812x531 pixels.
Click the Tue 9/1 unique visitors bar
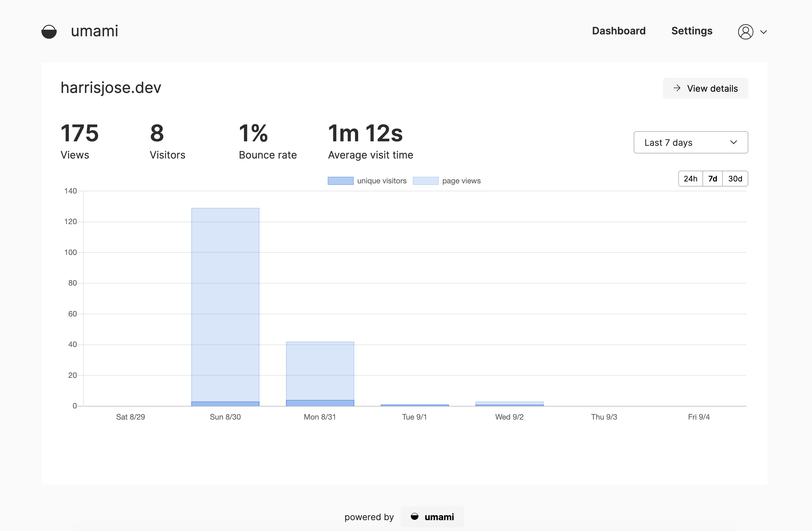click(x=415, y=405)
